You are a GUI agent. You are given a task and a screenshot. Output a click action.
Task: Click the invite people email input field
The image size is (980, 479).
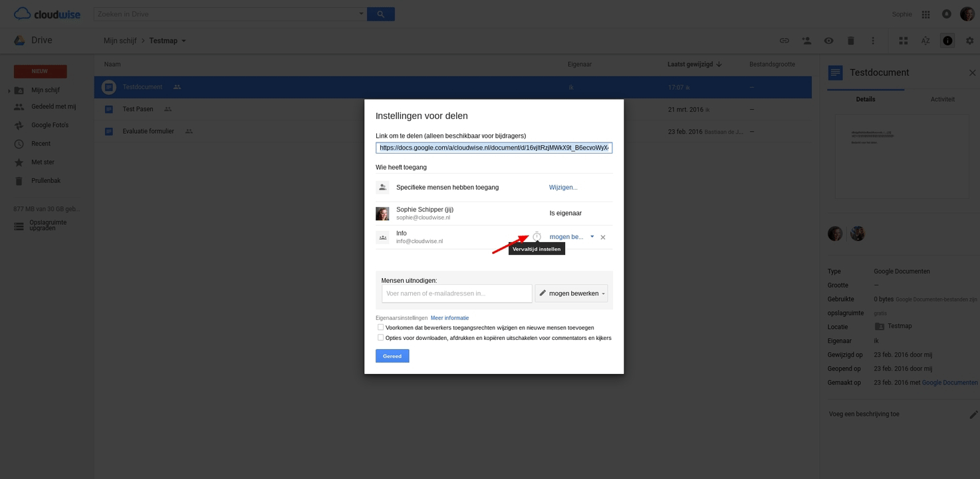pos(457,293)
